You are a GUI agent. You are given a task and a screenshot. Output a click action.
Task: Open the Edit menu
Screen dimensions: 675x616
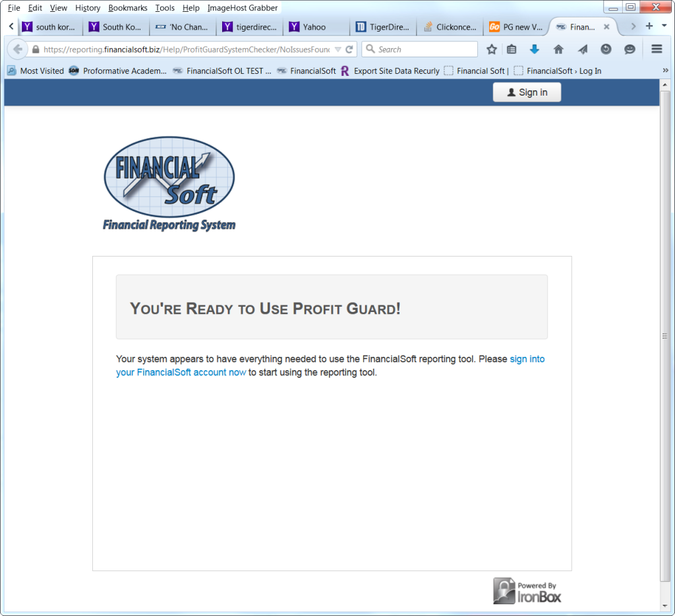(x=35, y=8)
